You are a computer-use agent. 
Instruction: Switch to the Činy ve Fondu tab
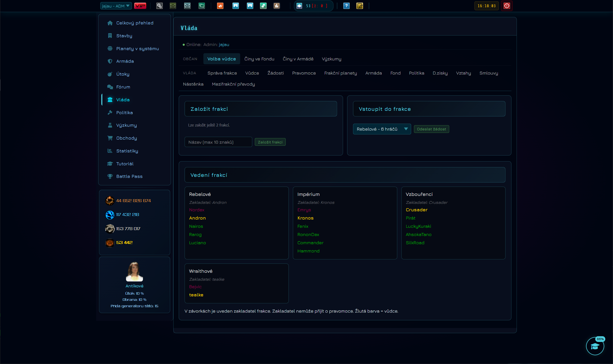259,59
